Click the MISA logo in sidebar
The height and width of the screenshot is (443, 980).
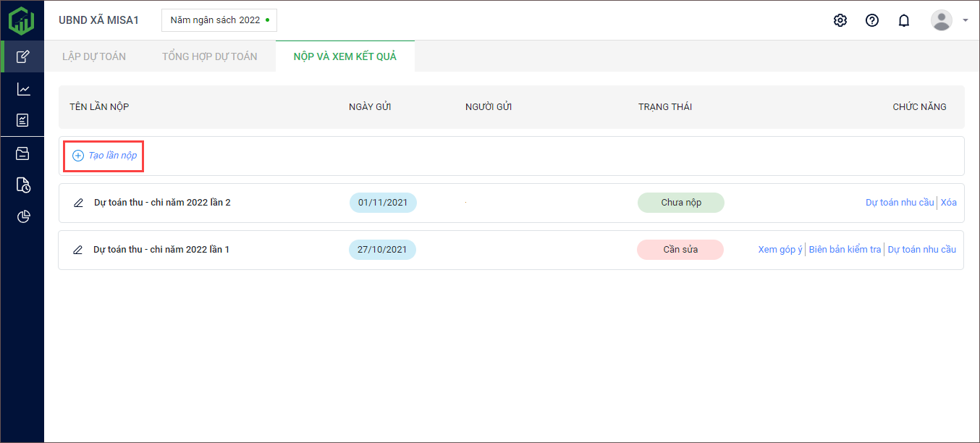tap(22, 20)
